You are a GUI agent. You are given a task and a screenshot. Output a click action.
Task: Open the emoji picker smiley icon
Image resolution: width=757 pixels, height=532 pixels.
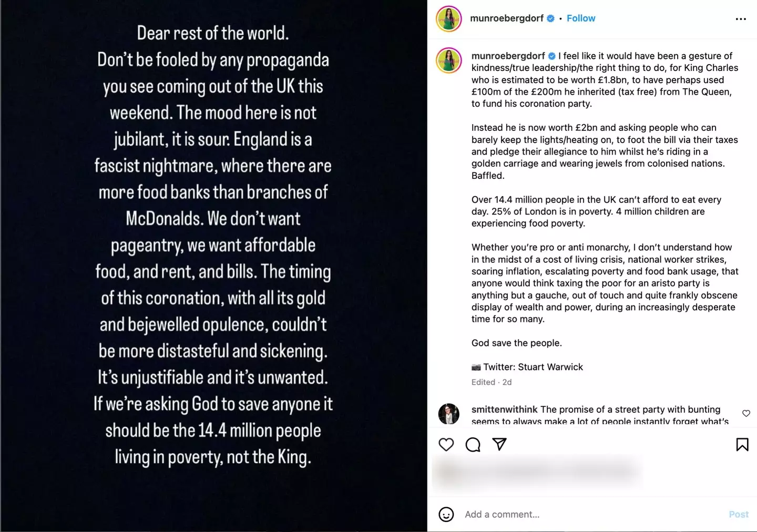coord(446,514)
